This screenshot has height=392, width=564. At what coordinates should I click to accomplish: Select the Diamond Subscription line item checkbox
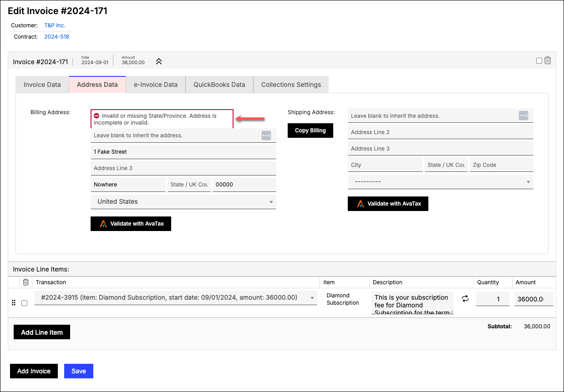tap(25, 303)
